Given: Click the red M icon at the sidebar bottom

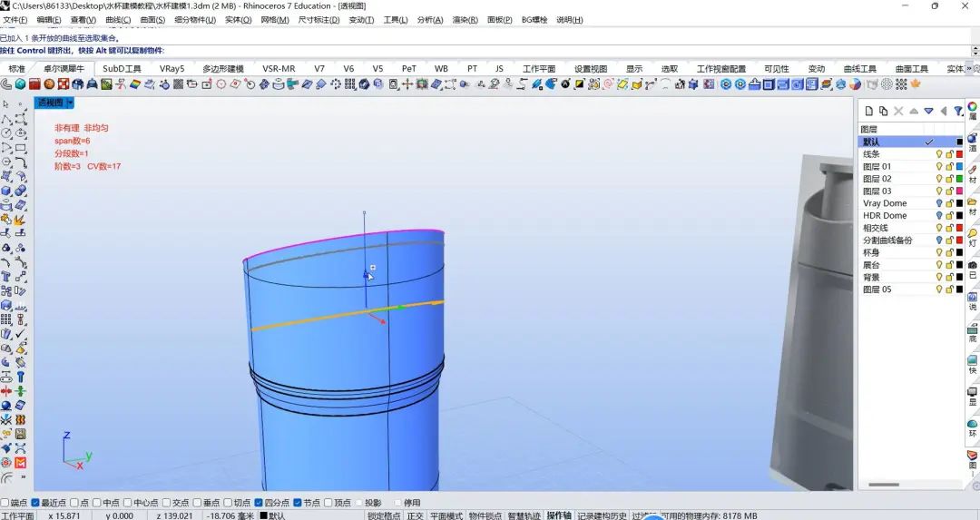Looking at the screenshot, I should [x=21, y=463].
